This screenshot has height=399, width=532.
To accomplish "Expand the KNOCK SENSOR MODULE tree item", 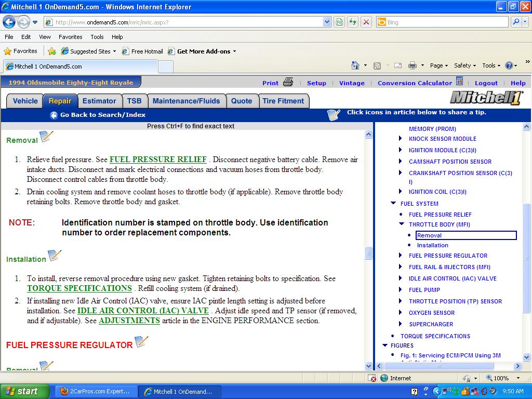I will pyautogui.click(x=400, y=138).
